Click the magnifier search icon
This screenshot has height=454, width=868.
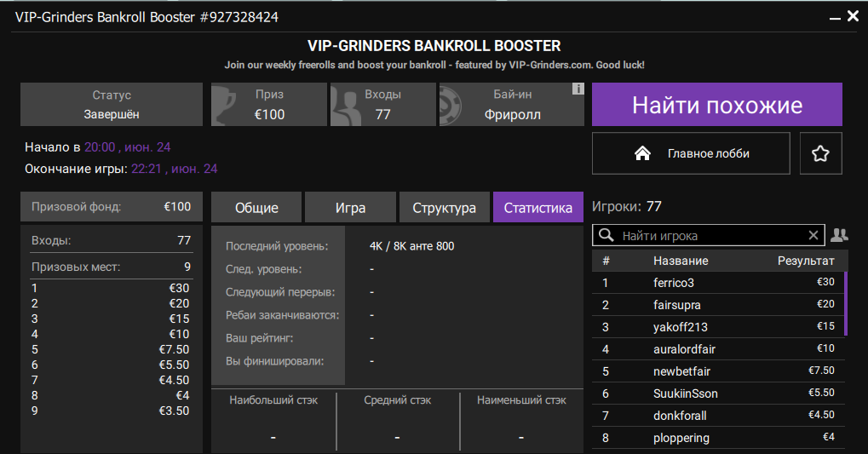(x=606, y=235)
